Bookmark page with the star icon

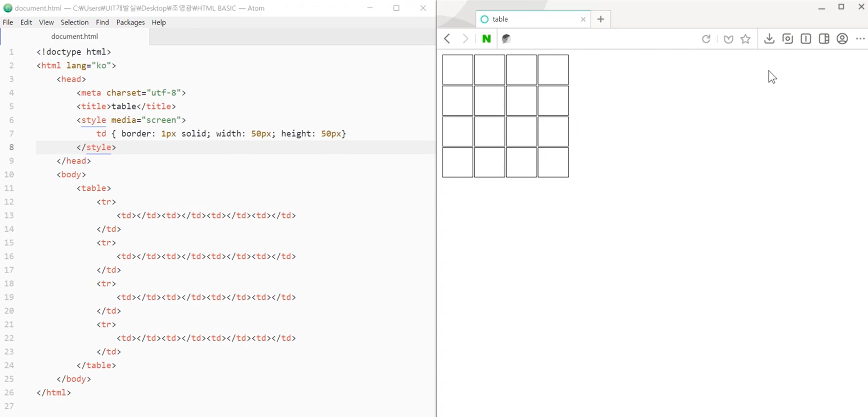tap(745, 39)
